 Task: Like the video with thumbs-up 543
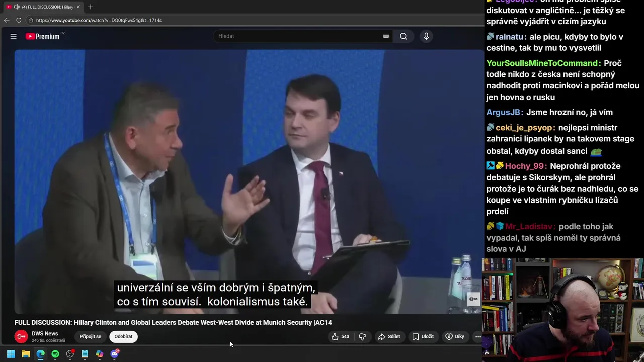pos(340,336)
